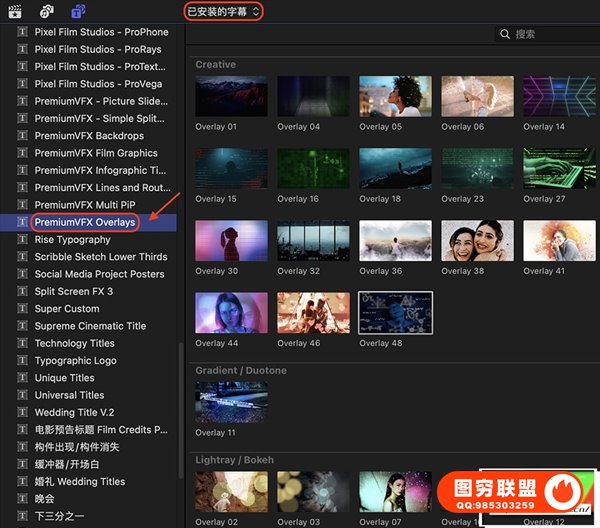The image size is (600, 528).
Task: Click the title icon beside Rise Typography
Action: 23,240
